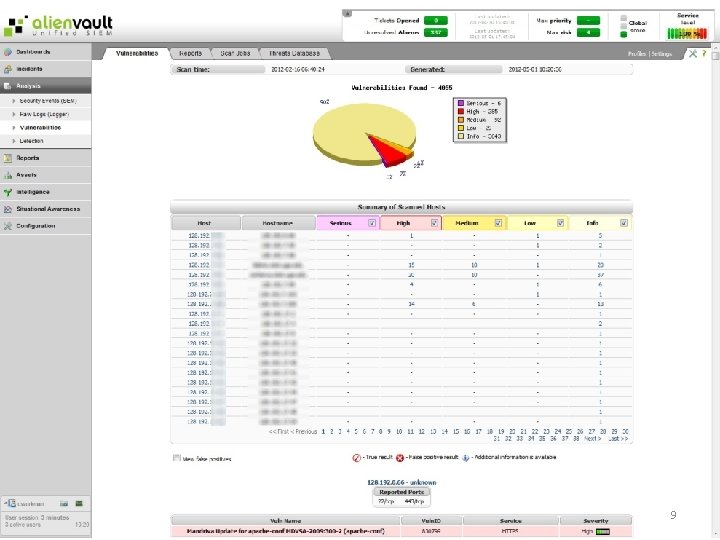Click the Reports section icon
The height and width of the screenshot is (540, 720).
pyautogui.click(x=8, y=158)
